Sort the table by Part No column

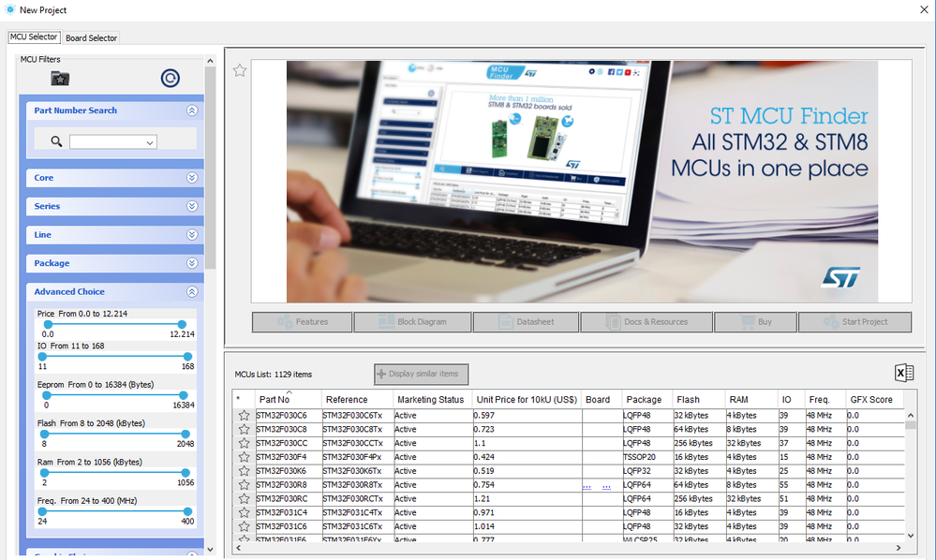coord(288,399)
